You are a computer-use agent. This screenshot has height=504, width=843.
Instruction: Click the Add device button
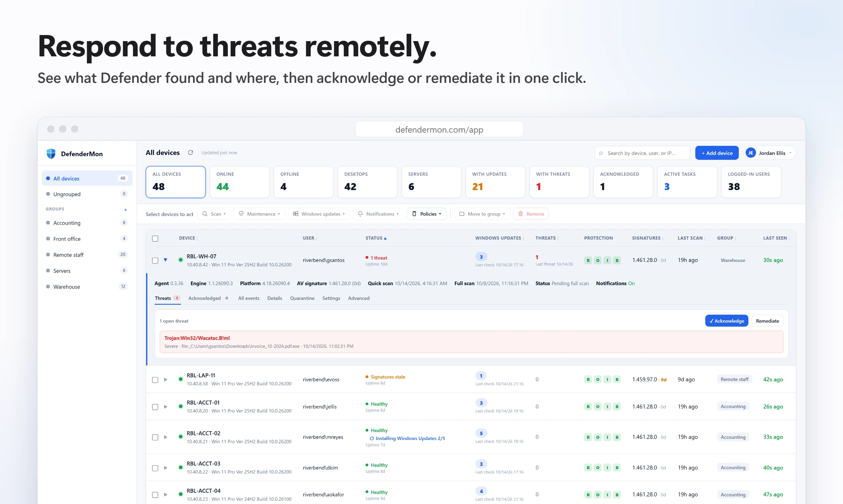pos(717,153)
